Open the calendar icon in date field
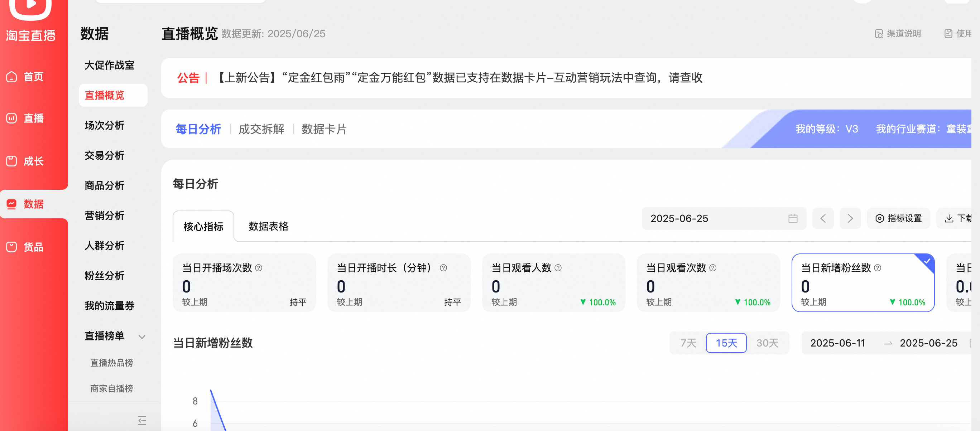980x431 pixels. pyautogui.click(x=793, y=218)
